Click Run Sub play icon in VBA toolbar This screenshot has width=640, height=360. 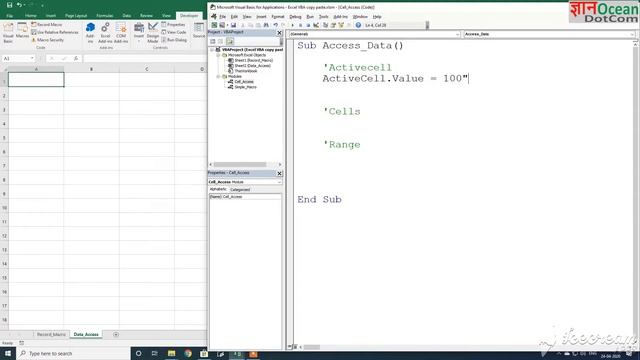click(x=292, y=25)
